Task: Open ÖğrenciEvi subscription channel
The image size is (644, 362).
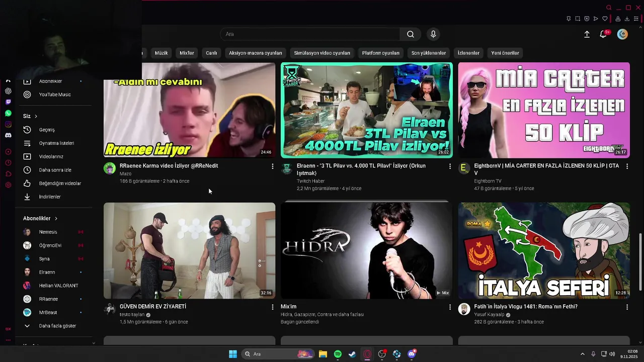Action: (x=54, y=245)
